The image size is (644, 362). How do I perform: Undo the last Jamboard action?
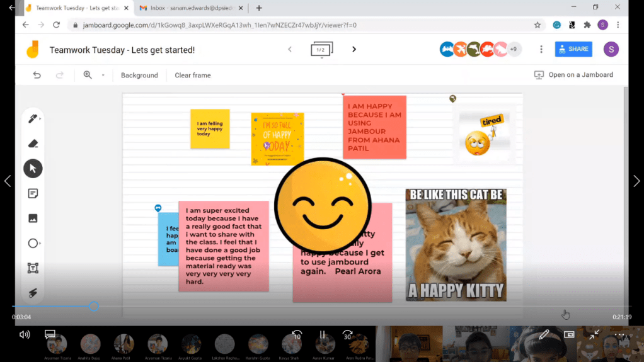tap(37, 75)
